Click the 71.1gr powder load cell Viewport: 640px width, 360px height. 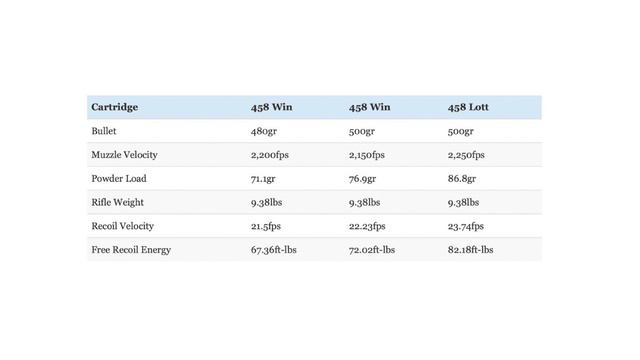pyautogui.click(x=263, y=179)
